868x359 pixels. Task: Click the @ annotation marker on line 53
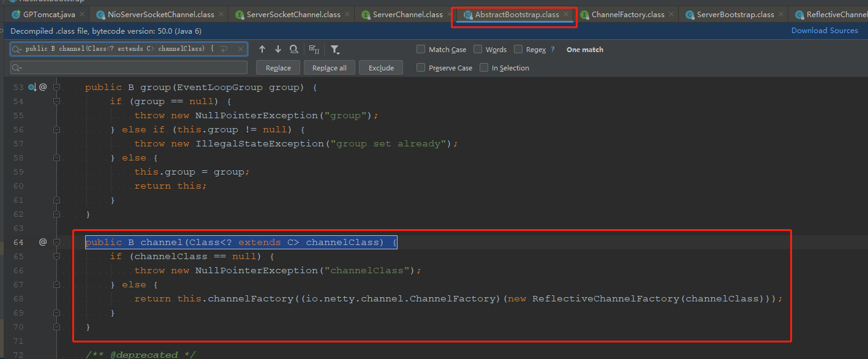43,87
